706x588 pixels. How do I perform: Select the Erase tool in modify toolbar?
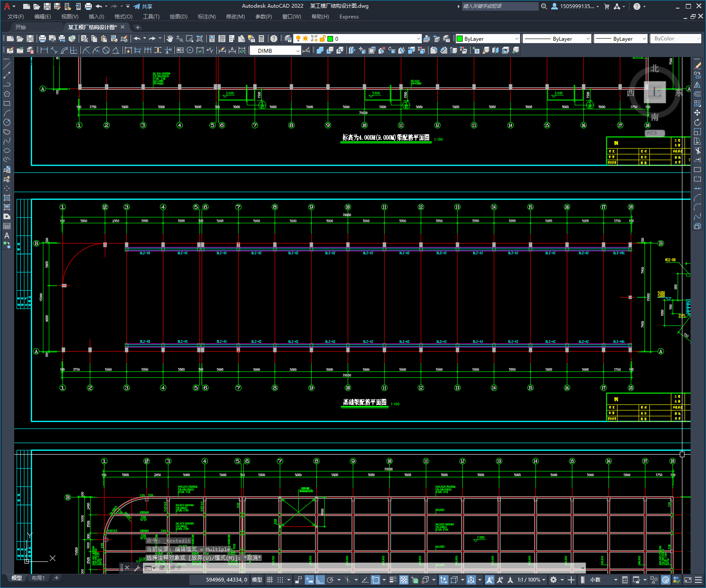tap(697, 66)
